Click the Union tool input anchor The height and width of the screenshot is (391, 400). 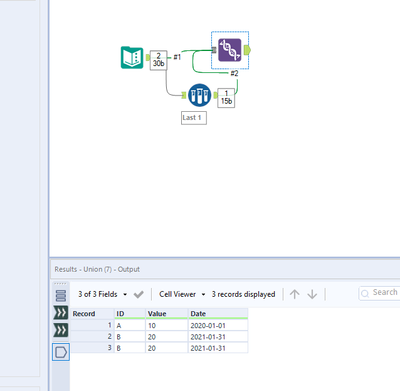(x=214, y=50)
